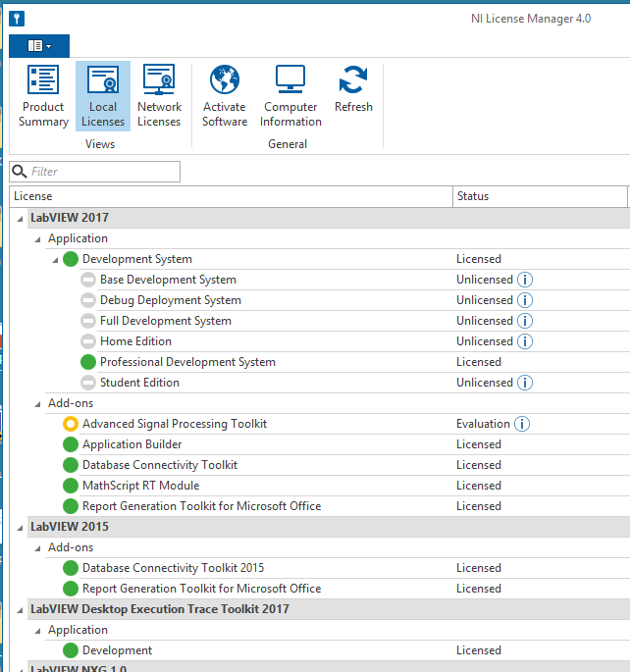Refresh the license list
Screen dimensions: 630x672
(x=353, y=88)
